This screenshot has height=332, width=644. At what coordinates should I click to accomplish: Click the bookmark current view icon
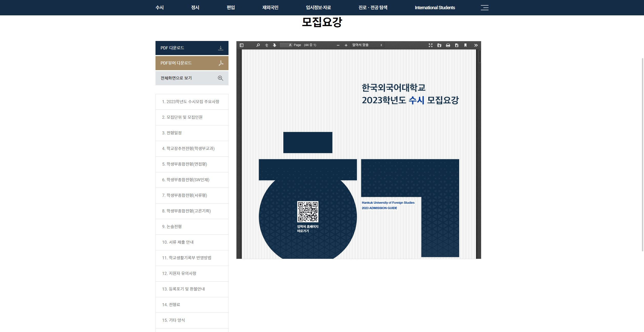[465, 45]
